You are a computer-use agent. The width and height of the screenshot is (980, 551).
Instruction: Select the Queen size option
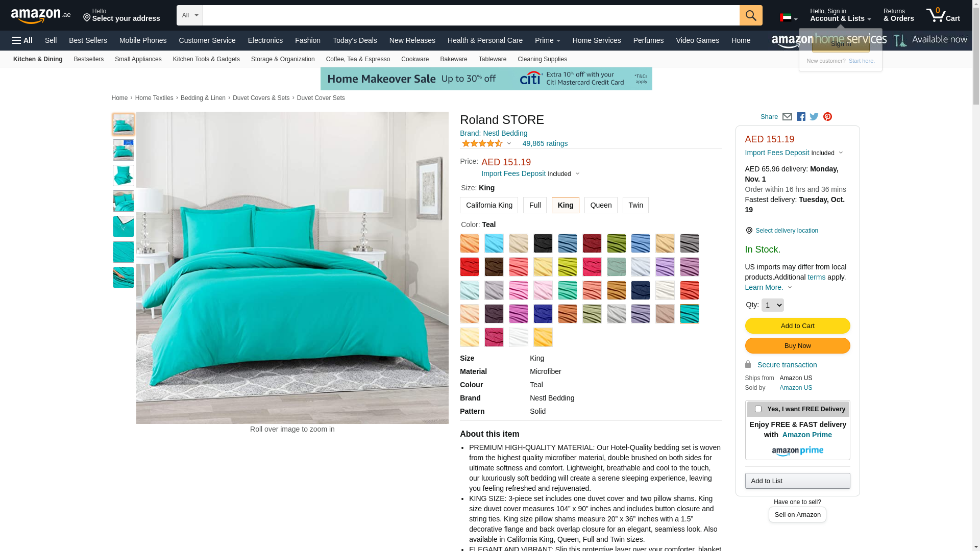pyautogui.click(x=601, y=205)
